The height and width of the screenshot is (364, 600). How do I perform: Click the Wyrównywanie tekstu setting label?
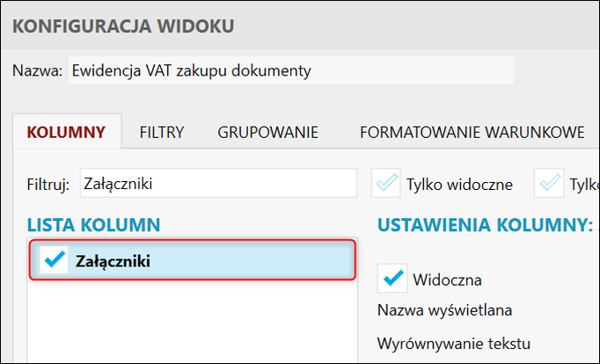(x=454, y=342)
